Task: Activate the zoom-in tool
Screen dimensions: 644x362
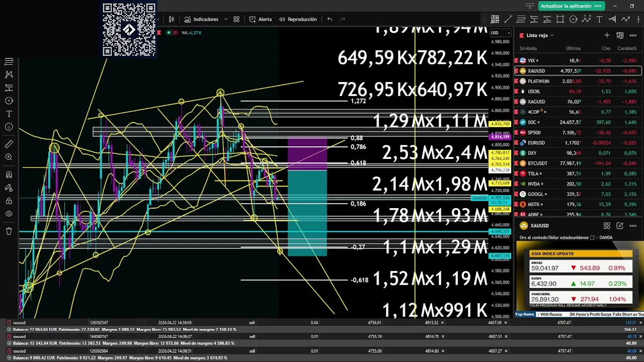Action: [x=9, y=157]
